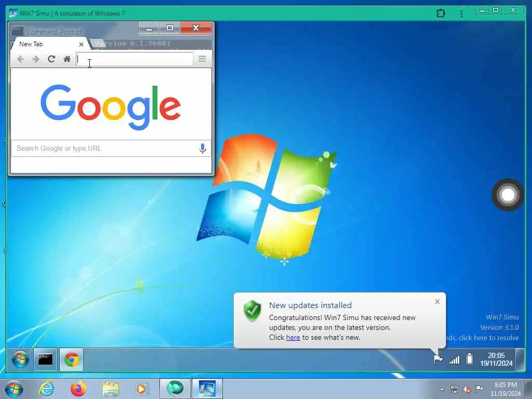Select the Win7 Simu app in host taskbar
This screenshot has width=532, height=399.
point(207,389)
